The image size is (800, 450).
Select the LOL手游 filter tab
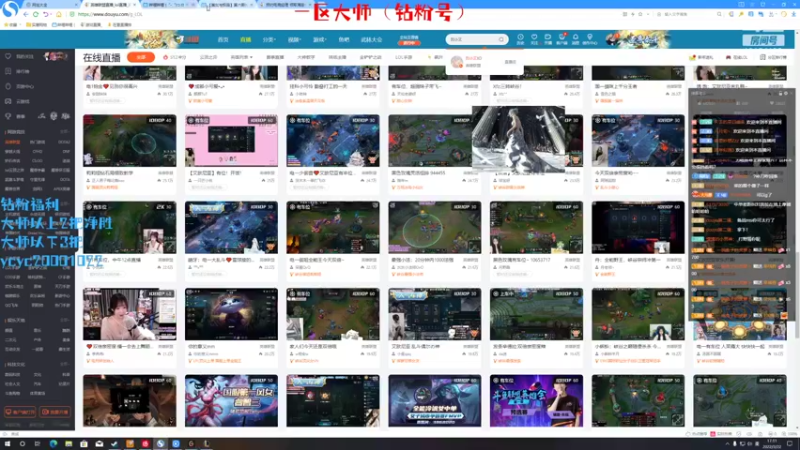coord(404,57)
